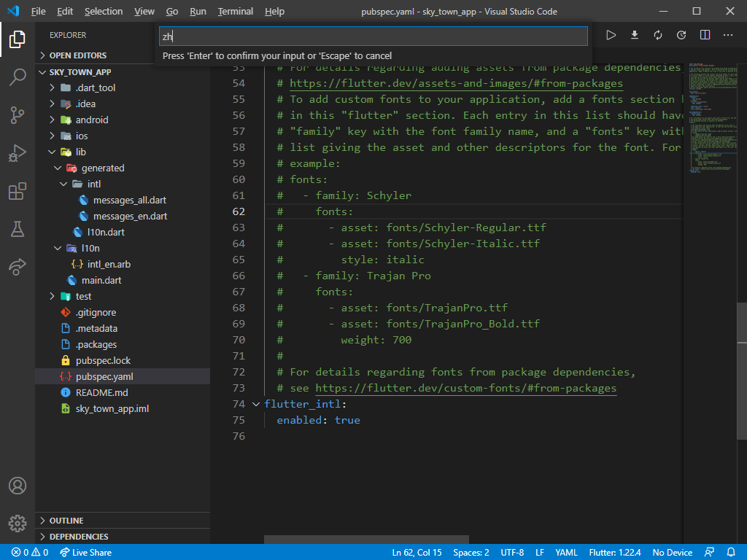Open .gitignore file

123,312
